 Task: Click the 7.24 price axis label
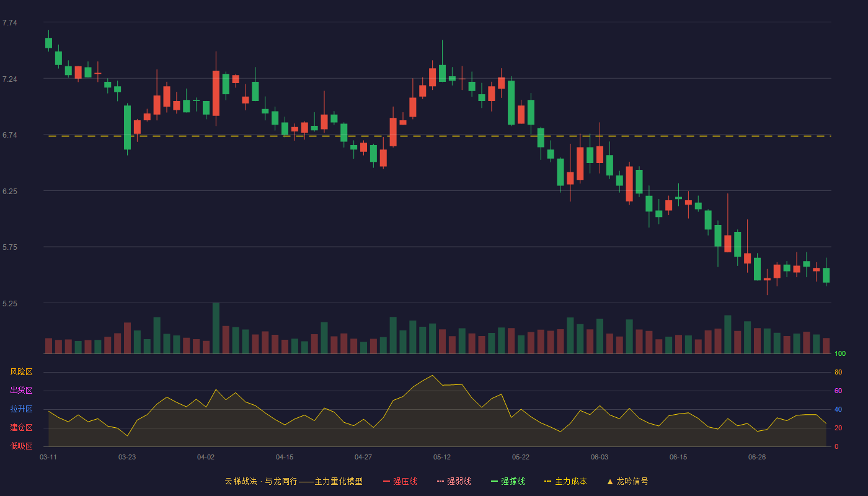(x=10, y=79)
